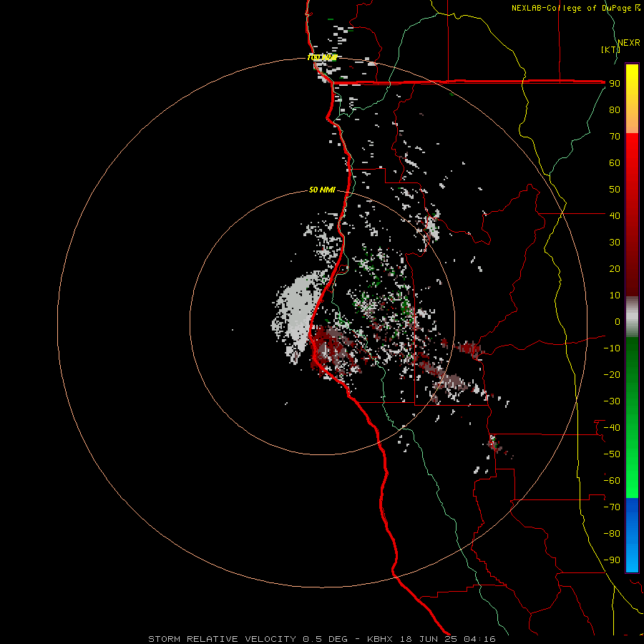This screenshot has height=644, width=644.
Task: Select the '-80' scale value
Action: click(612, 534)
